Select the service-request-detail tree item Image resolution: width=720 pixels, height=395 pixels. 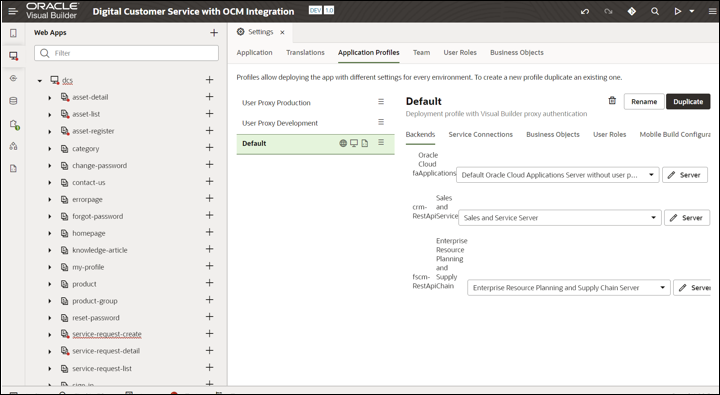[x=106, y=351]
